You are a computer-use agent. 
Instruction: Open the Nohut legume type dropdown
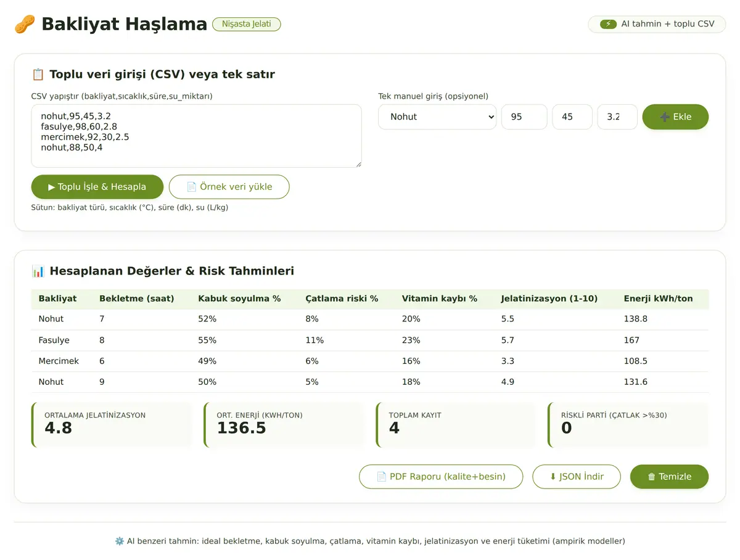pyautogui.click(x=437, y=117)
